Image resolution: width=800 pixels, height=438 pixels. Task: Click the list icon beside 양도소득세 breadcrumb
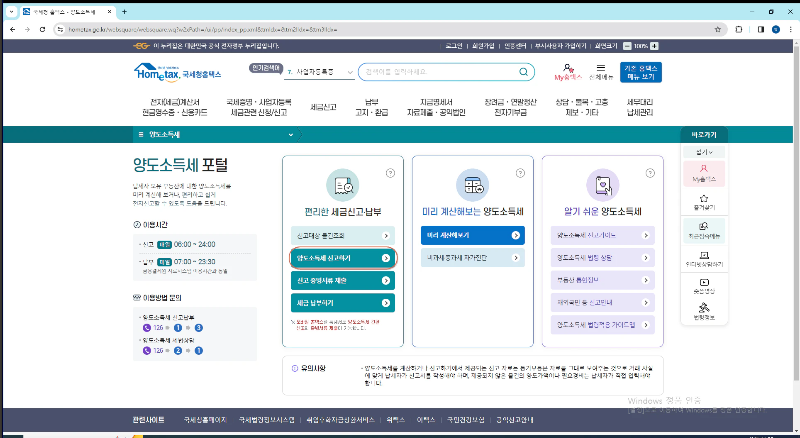tap(141, 135)
